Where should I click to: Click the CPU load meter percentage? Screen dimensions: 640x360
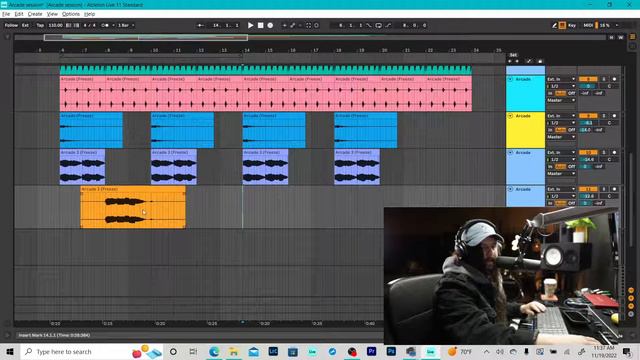604,25
